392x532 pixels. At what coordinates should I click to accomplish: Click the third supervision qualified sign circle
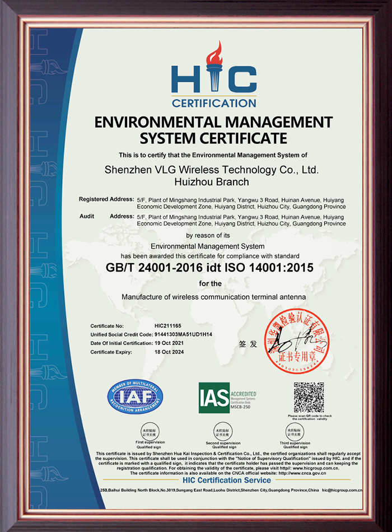(x=291, y=432)
